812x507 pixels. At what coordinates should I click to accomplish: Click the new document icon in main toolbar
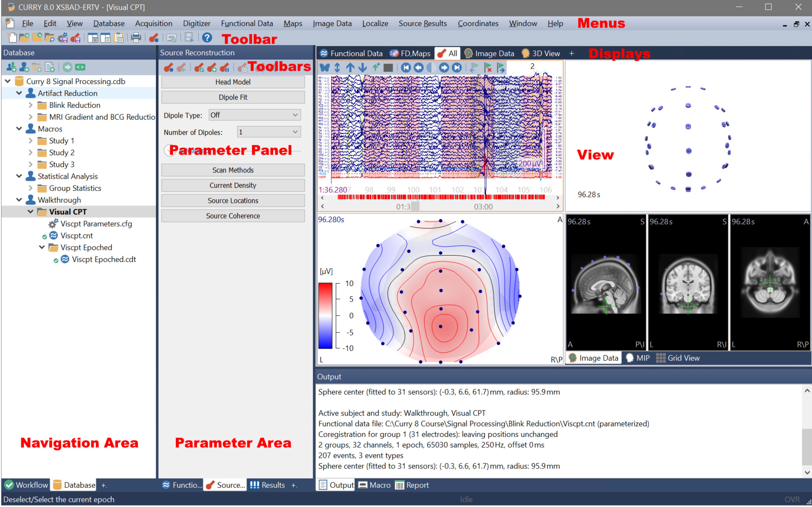click(12, 37)
